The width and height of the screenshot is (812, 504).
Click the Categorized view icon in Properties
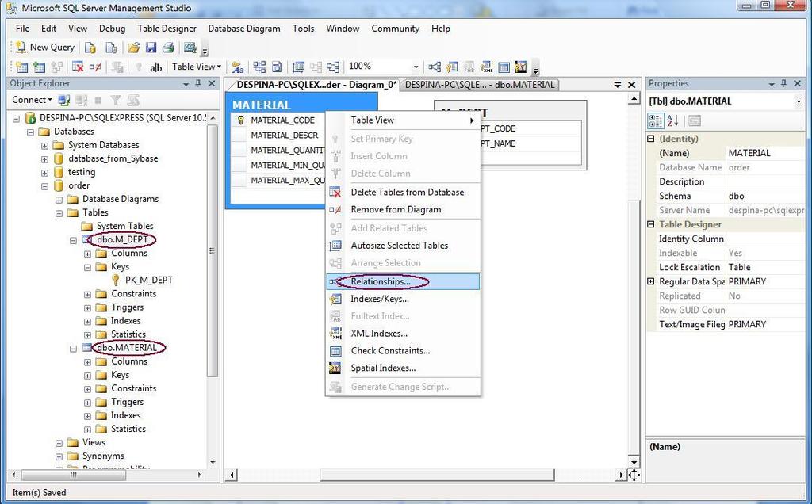click(x=655, y=121)
